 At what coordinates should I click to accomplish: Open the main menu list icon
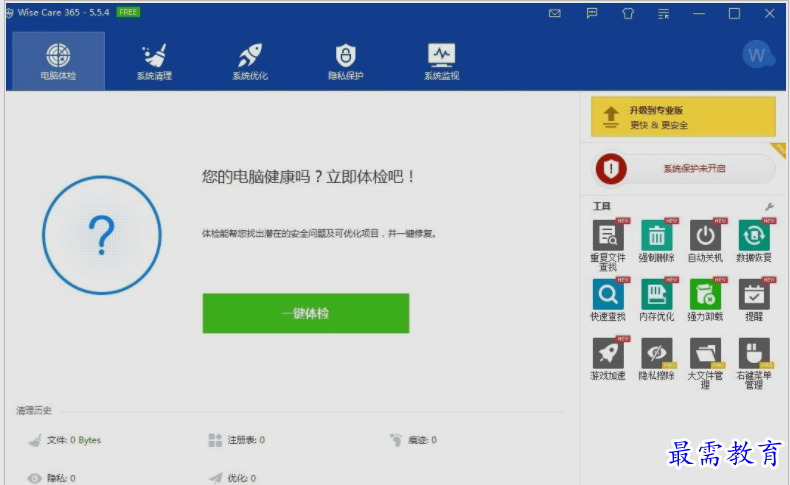coord(664,14)
